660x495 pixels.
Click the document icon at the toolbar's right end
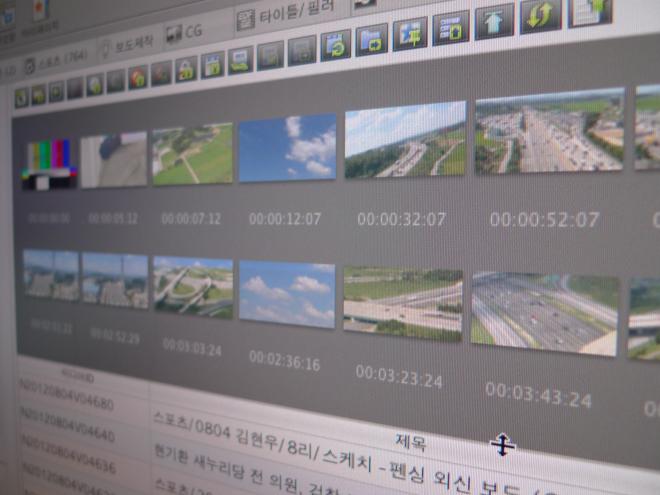(x=590, y=10)
